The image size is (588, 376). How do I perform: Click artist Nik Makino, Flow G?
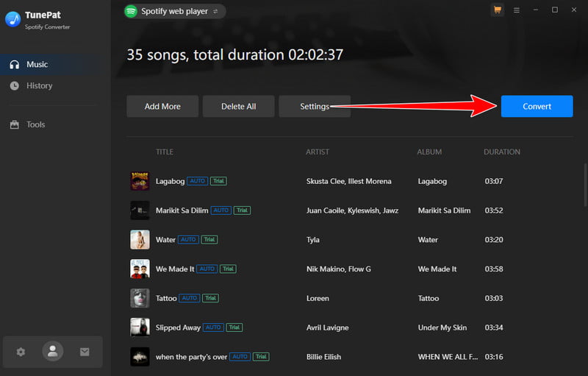[338, 269]
